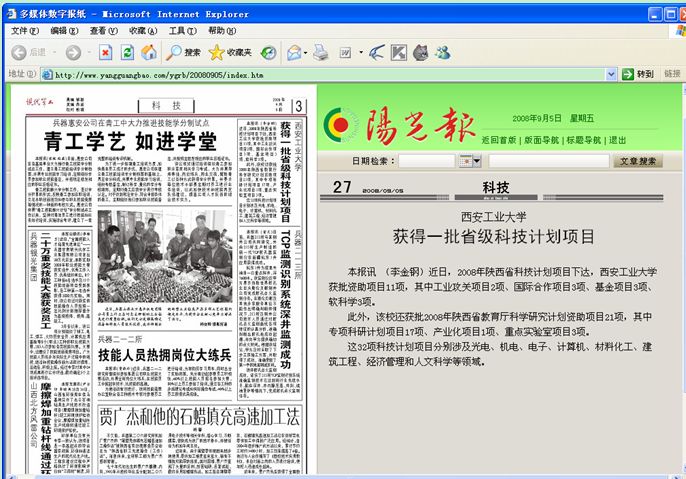Screen dimensions: 686x479
Task: Click the Windows flag logo
Action: (681, 31)
